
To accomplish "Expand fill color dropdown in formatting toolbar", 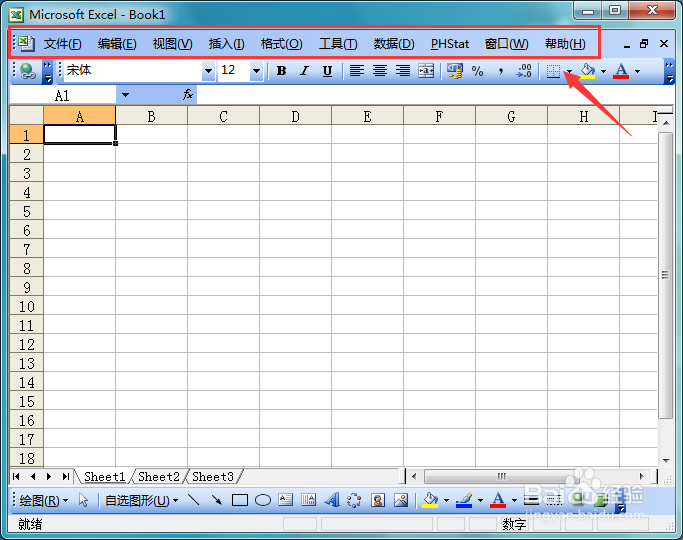I will click(x=603, y=71).
